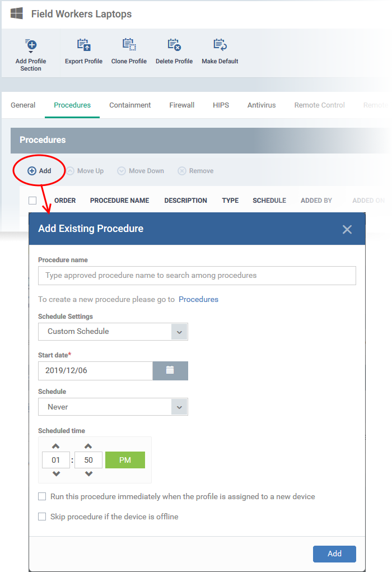The height and width of the screenshot is (572, 392).
Task: Click the Export Profile icon
Action: point(84,45)
